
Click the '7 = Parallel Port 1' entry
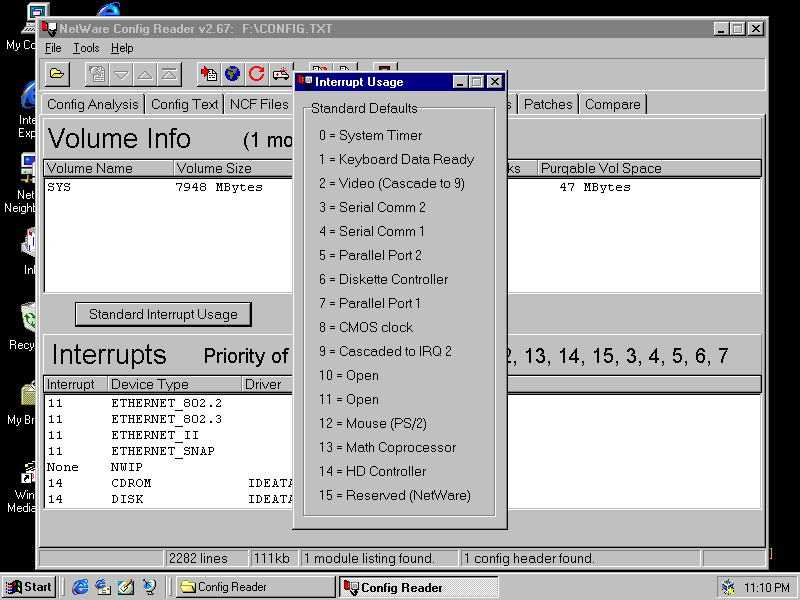[370, 304]
